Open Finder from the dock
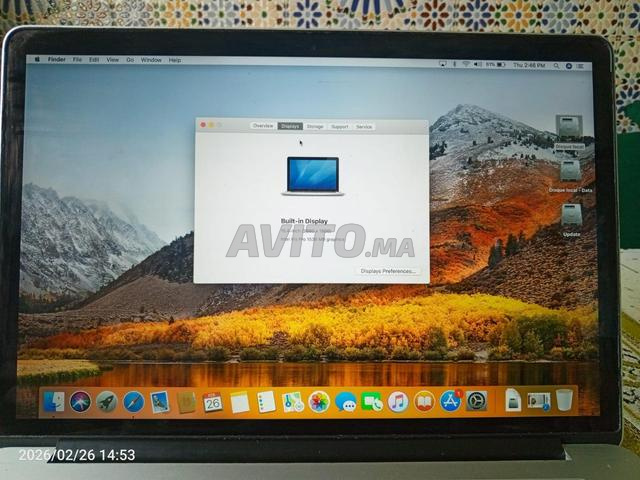The height and width of the screenshot is (480, 640). click(54, 402)
